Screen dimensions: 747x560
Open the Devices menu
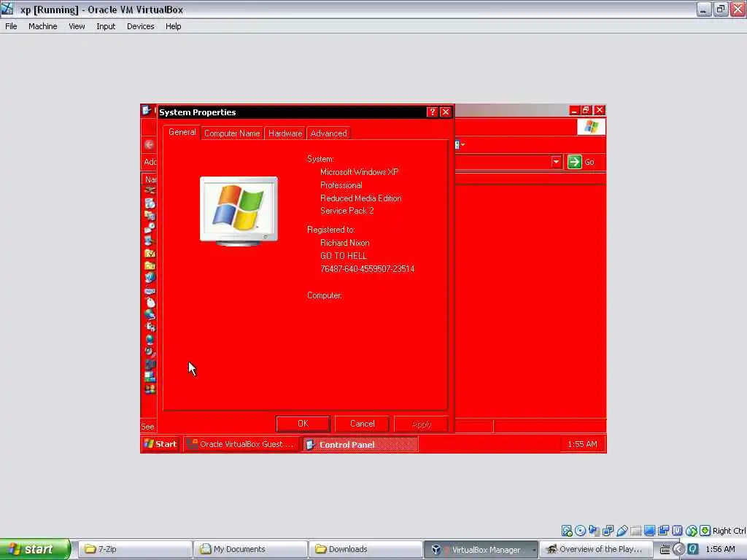tap(141, 26)
